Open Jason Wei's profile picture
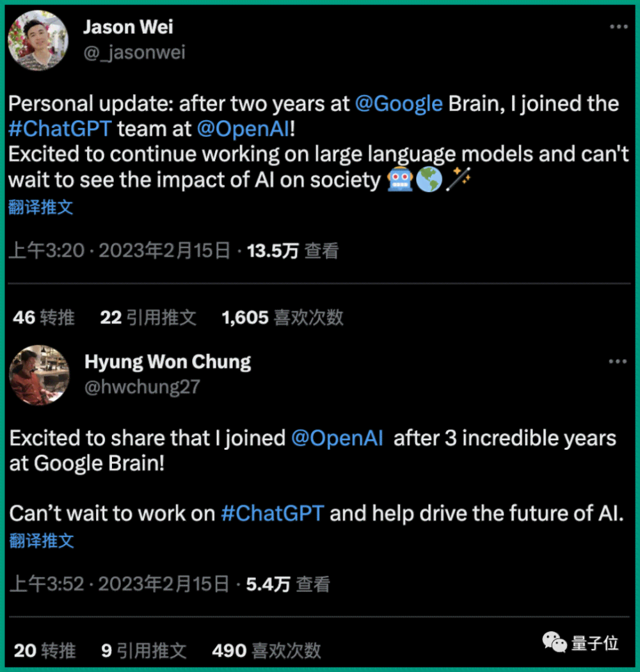 [x=38, y=40]
